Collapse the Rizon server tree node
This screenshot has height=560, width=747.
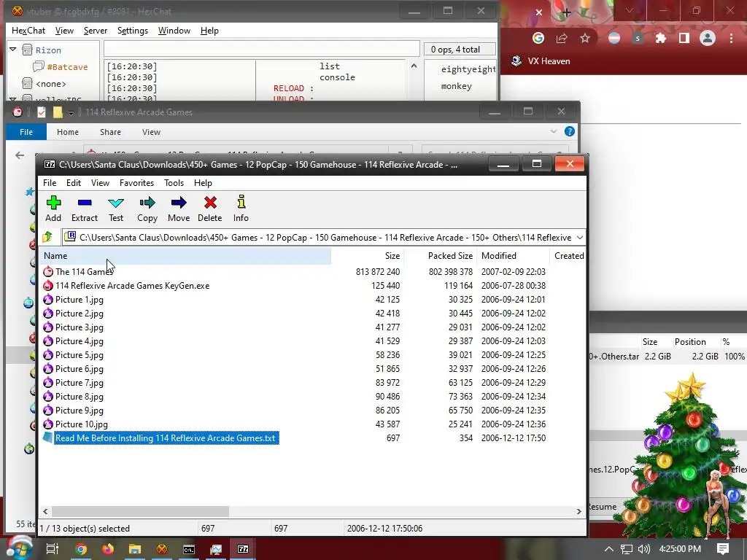click(x=13, y=50)
